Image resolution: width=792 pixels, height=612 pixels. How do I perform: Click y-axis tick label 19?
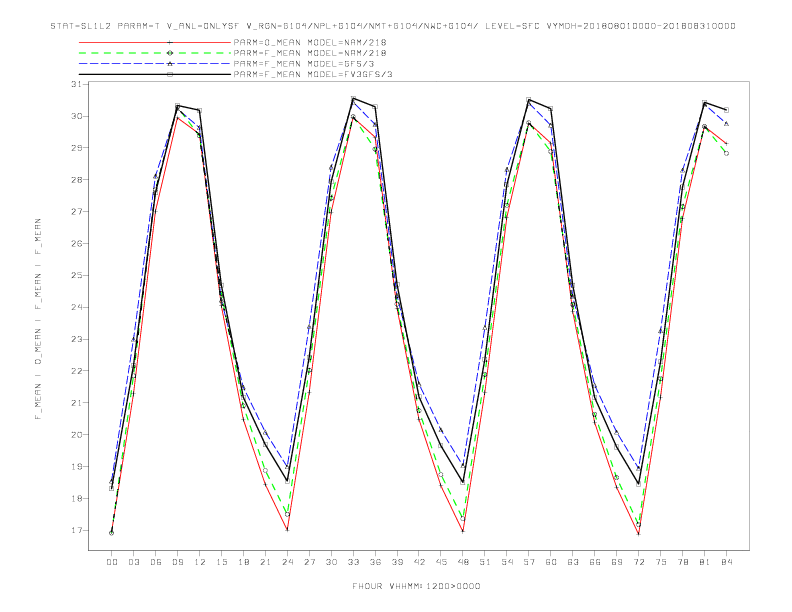tap(76, 467)
